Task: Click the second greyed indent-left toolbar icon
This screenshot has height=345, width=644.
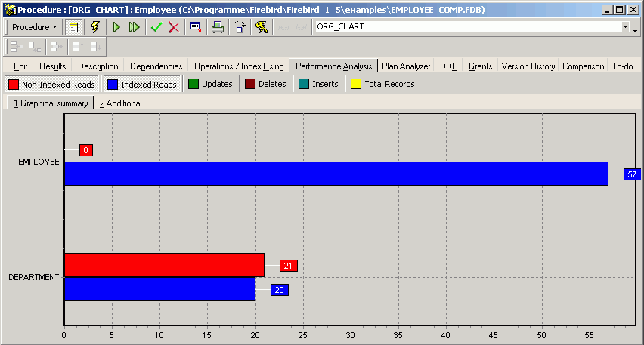Action: click(x=35, y=46)
